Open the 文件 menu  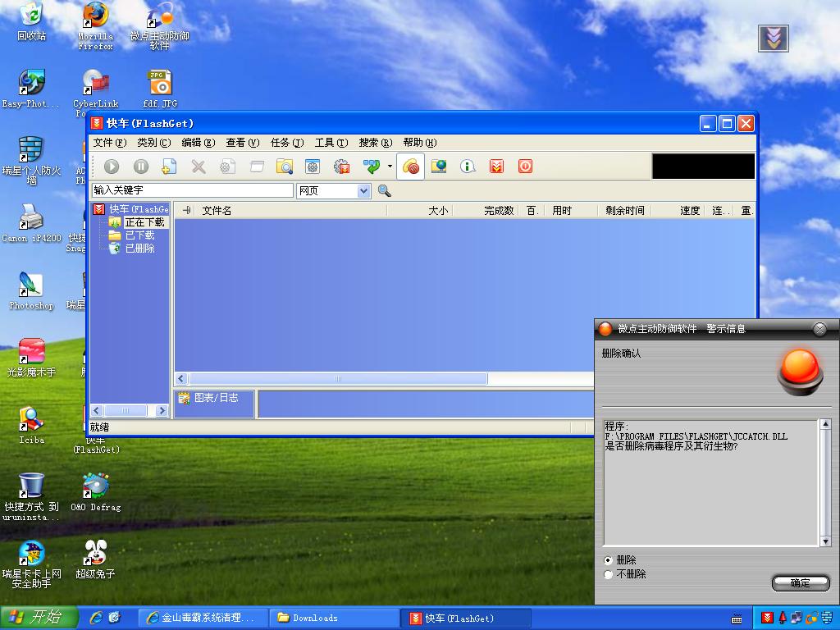[110, 143]
